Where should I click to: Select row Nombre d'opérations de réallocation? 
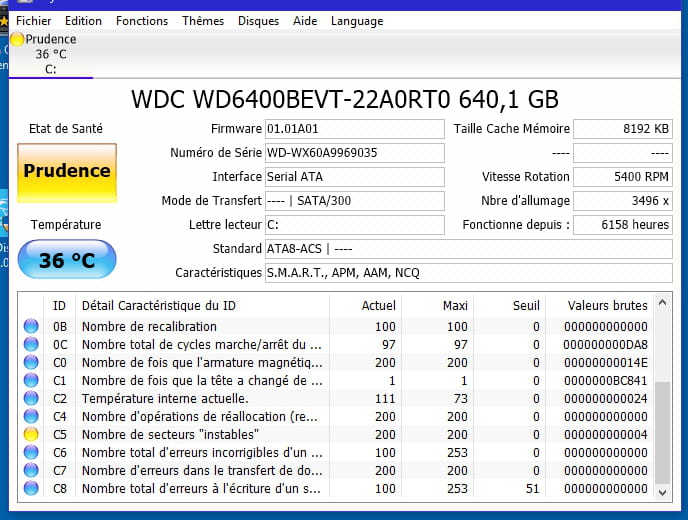(336, 416)
